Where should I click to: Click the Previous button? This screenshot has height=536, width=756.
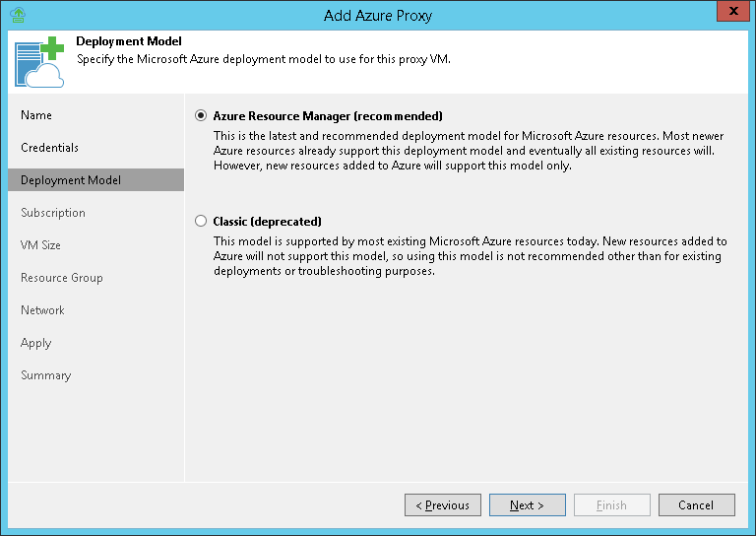click(443, 505)
